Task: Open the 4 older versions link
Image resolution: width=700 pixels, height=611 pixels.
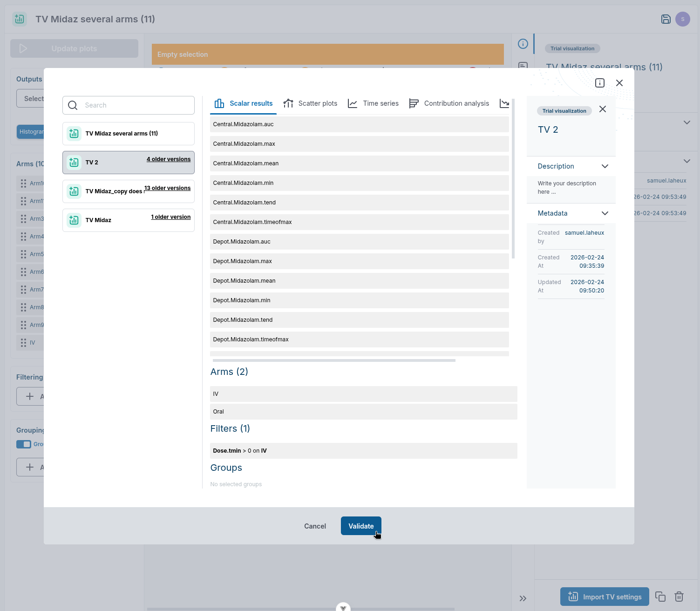Action: pos(169,159)
